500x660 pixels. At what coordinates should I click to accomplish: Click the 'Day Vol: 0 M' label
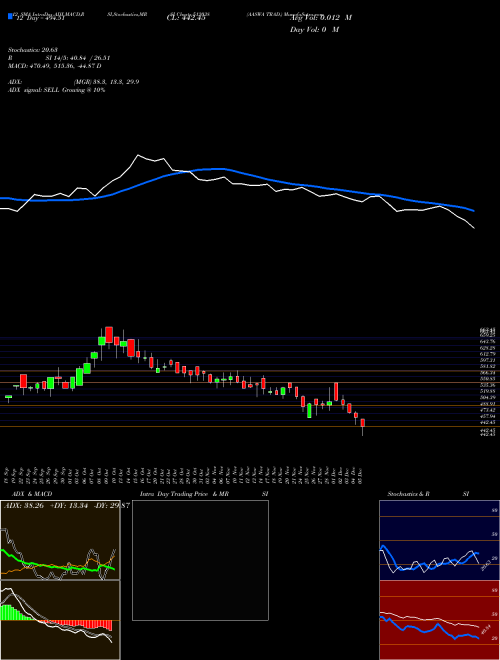point(314,29)
